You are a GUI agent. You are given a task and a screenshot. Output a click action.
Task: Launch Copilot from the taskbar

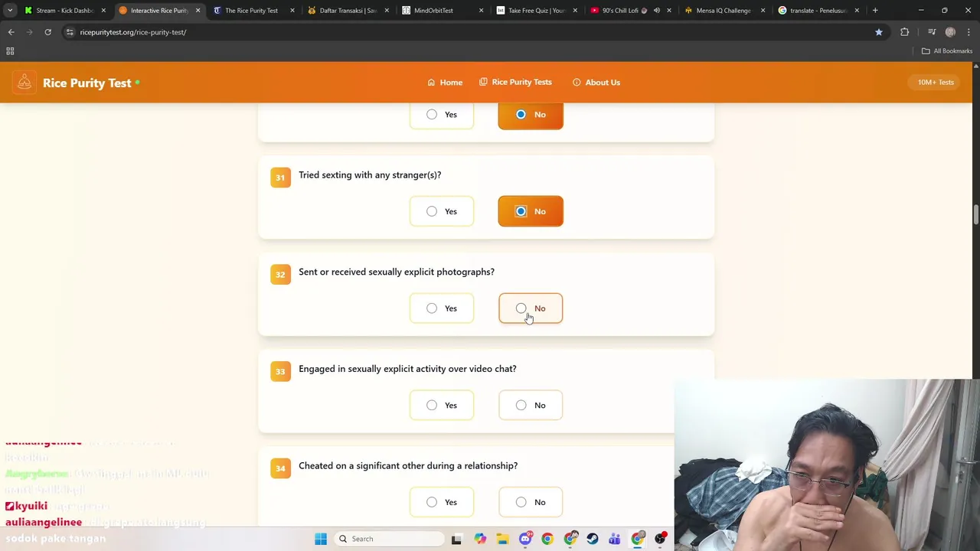point(480,539)
